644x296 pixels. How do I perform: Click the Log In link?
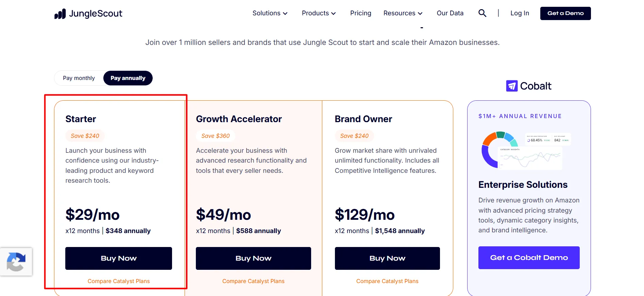(x=520, y=13)
